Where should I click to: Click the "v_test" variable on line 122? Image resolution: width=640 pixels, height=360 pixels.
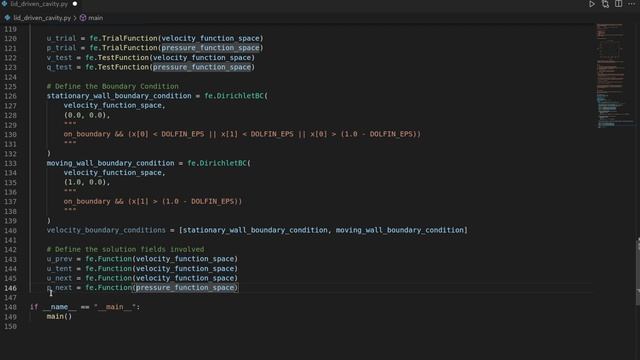pos(59,58)
